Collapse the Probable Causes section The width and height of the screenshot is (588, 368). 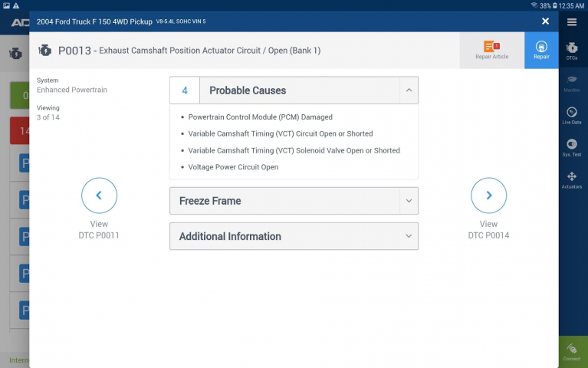[x=409, y=90]
